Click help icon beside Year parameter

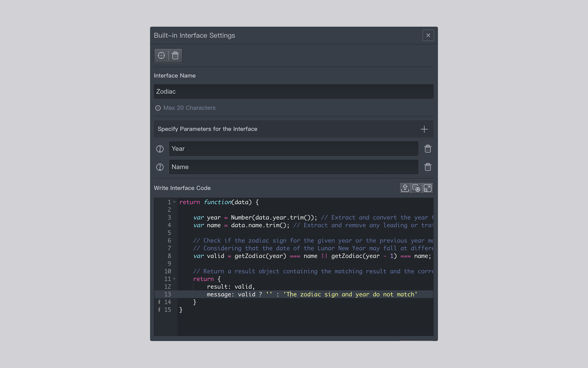160,149
